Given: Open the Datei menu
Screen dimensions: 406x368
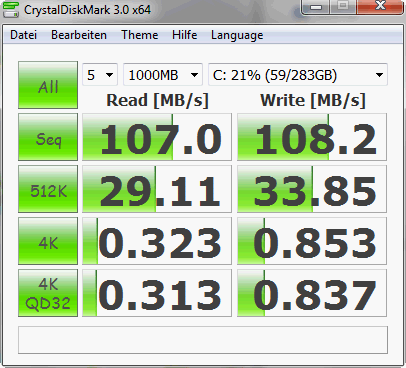Looking at the screenshot, I should pyautogui.click(x=23, y=35).
